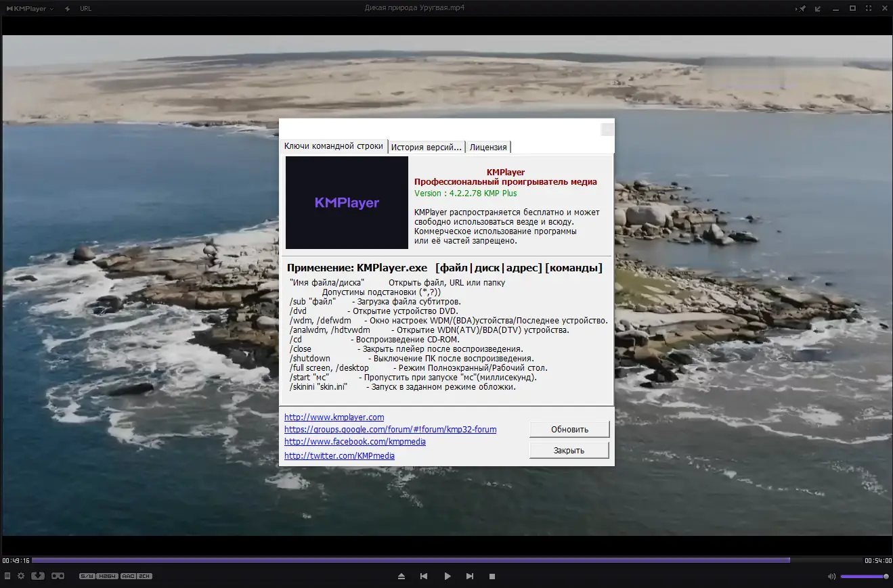The height and width of the screenshot is (588, 893).
Task: Select the Ключи командной строки tab
Action: (x=334, y=146)
